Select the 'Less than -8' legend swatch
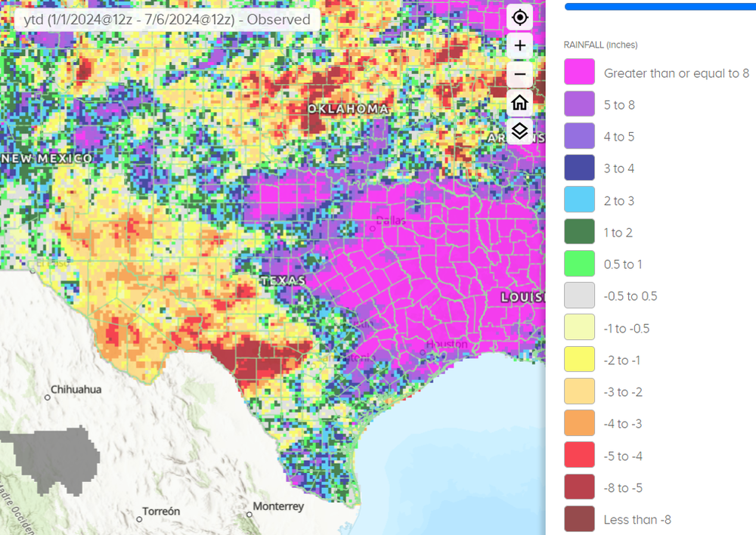Image resolution: width=756 pixels, height=535 pixels. tap(578, 519)
